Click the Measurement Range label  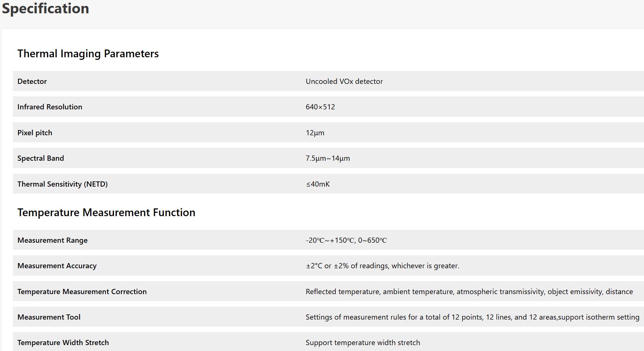[52, 240]
